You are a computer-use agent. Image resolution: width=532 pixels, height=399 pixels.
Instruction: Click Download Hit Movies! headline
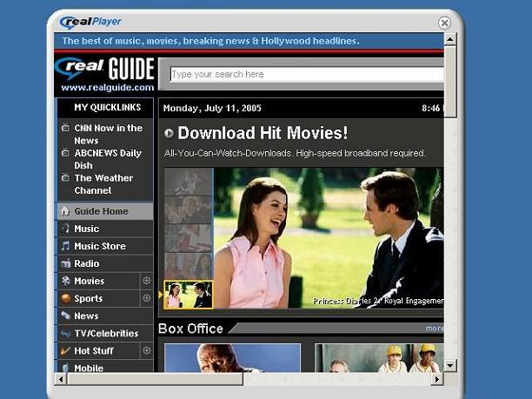coord(263,133)
